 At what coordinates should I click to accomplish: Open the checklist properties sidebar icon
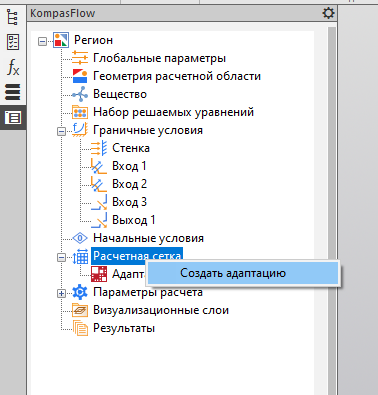(13, 42)
